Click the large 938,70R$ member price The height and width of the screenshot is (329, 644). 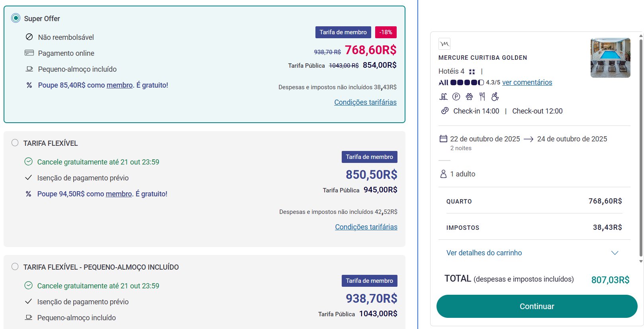(371, 298)
